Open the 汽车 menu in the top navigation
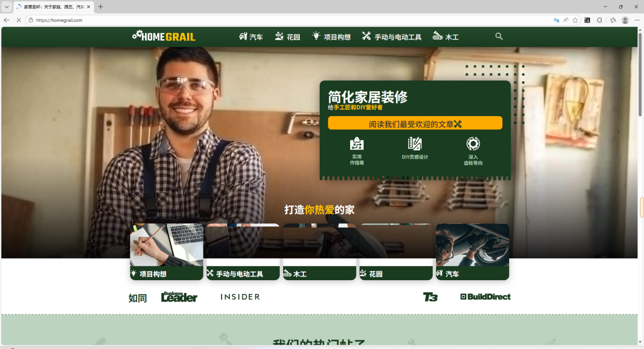The height and width of the screenshot is (349, 644). coord(251,37)
